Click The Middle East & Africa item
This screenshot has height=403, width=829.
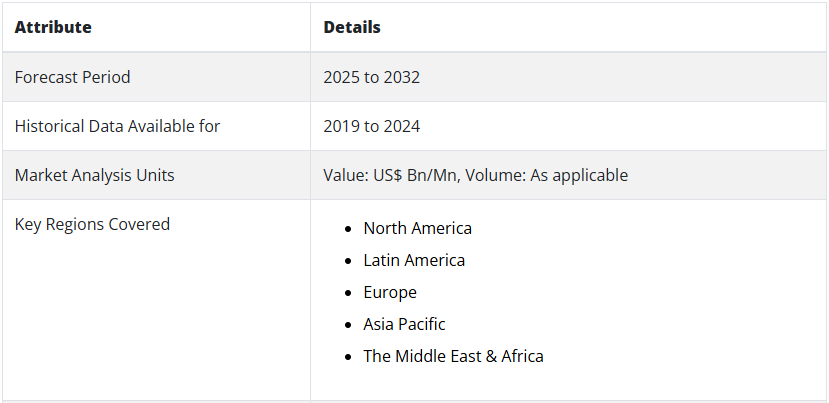pos(453,356)
